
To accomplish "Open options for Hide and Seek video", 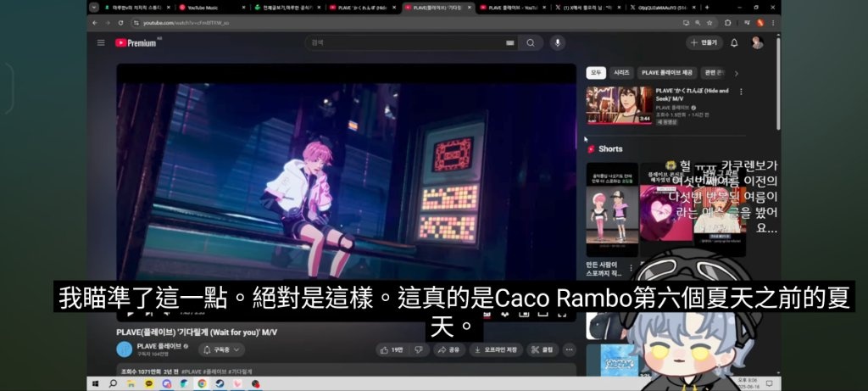I will [741, 92].
